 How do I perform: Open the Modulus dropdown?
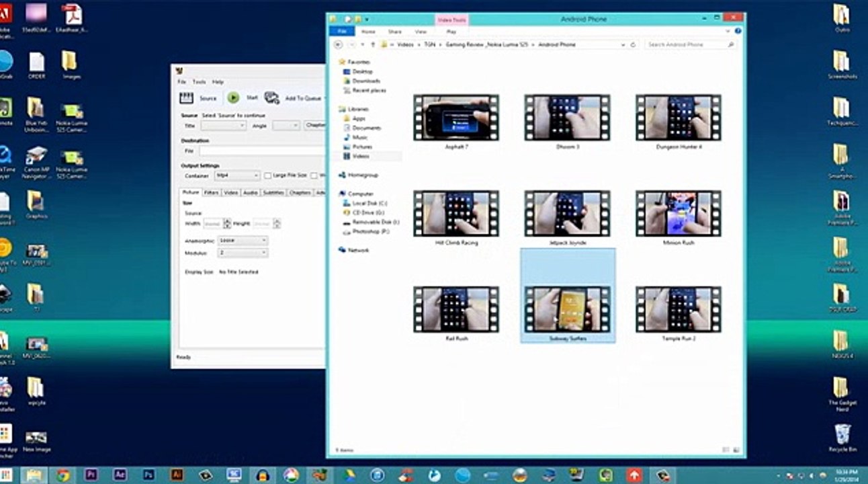[x=243, y=253]
